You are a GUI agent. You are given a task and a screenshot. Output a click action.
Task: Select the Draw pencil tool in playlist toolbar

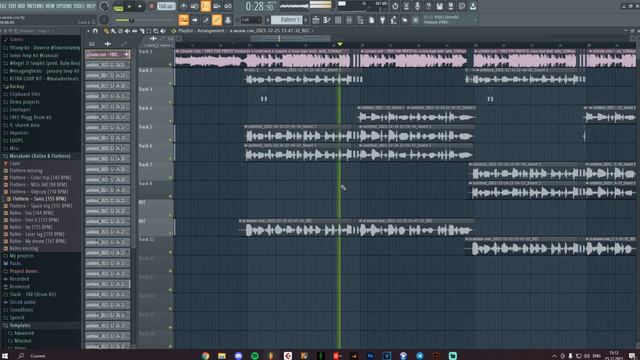pos(106,31)
